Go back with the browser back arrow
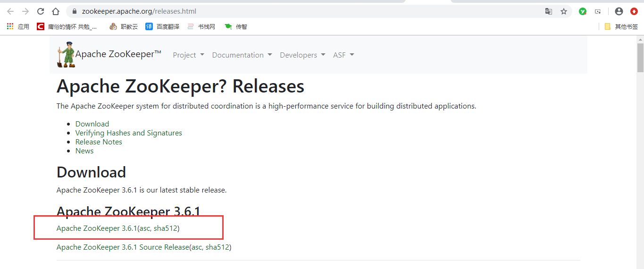 (x=10, y=11)
